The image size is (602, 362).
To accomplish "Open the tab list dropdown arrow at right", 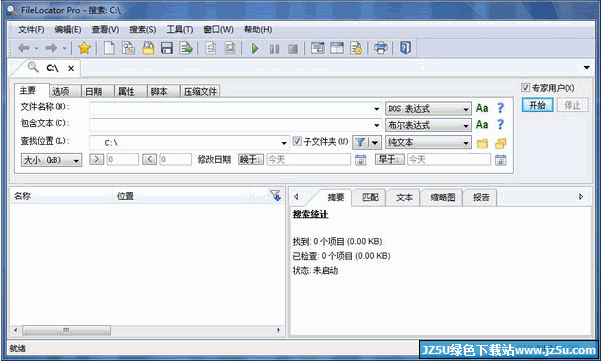I will coord(587,68).
